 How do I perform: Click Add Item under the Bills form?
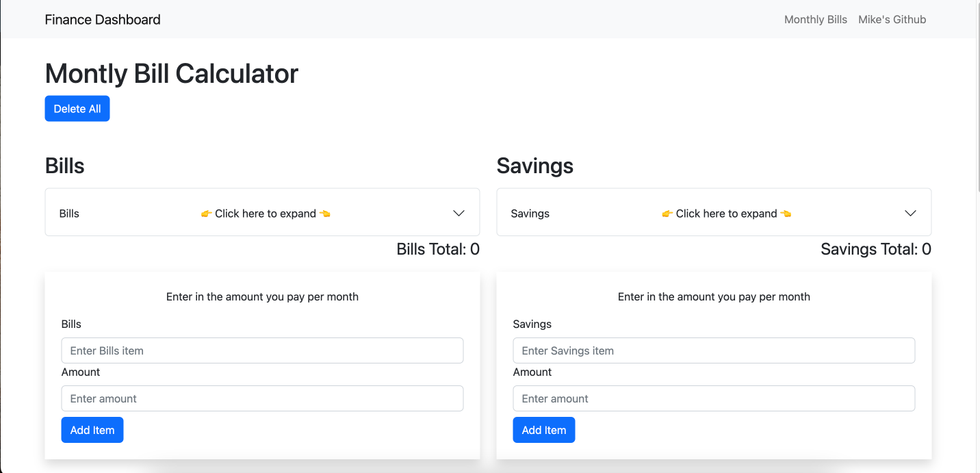click(x=92, y=430)
